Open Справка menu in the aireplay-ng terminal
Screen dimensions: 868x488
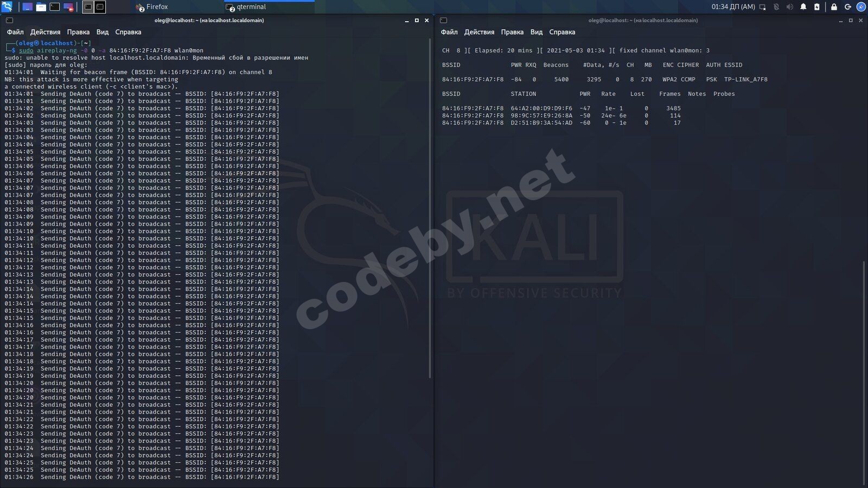128,32
